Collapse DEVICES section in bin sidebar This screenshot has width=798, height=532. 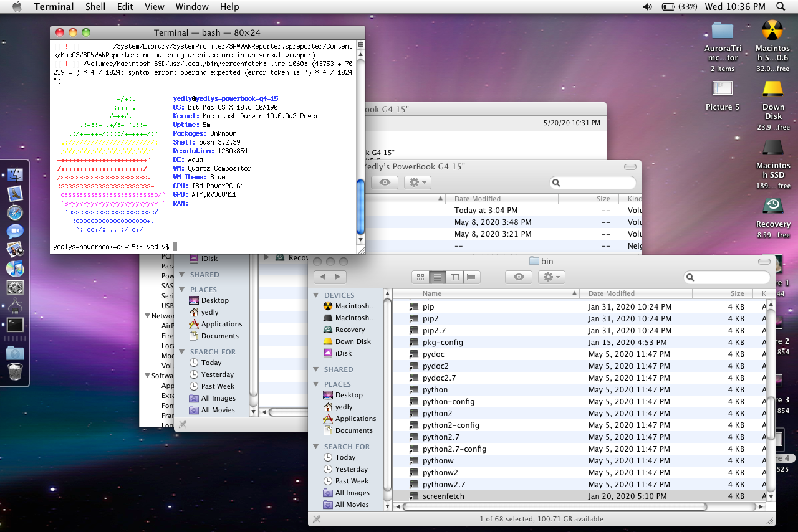click(x=316, y=295)
